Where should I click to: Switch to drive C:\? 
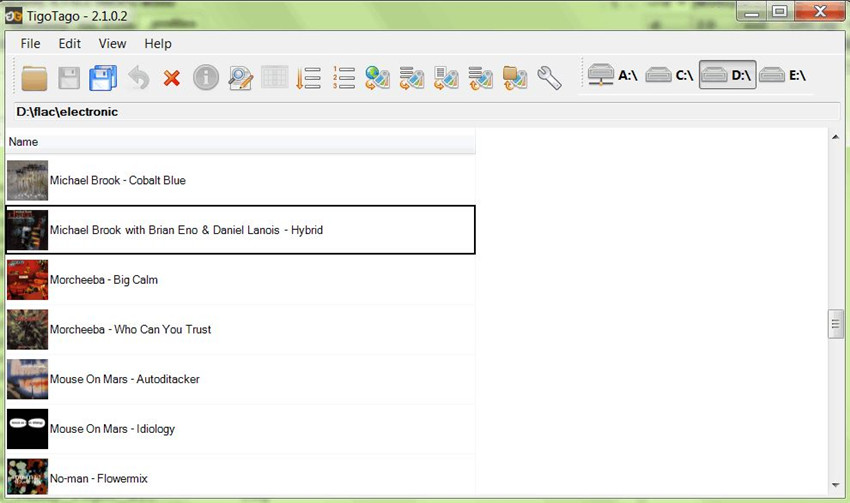point(670,75)
